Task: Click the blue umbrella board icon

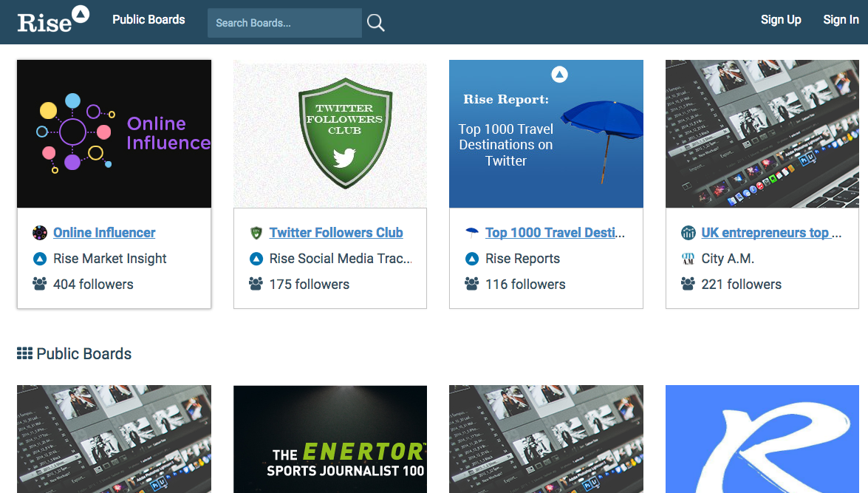Action: [x=471, y=233]
